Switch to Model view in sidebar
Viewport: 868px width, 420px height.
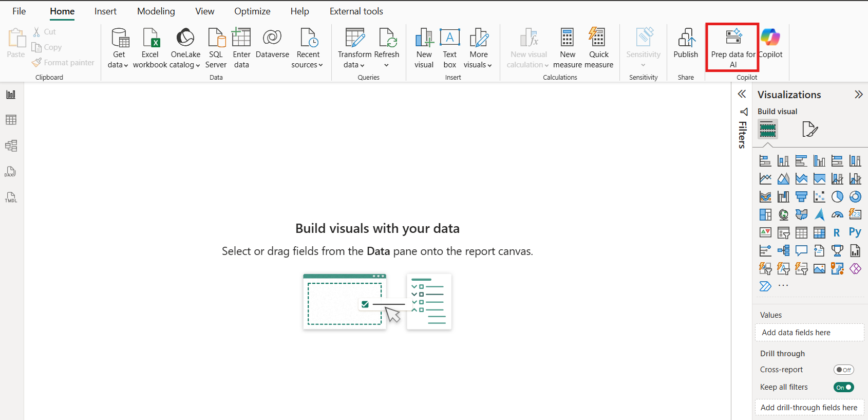pos(11,146)
